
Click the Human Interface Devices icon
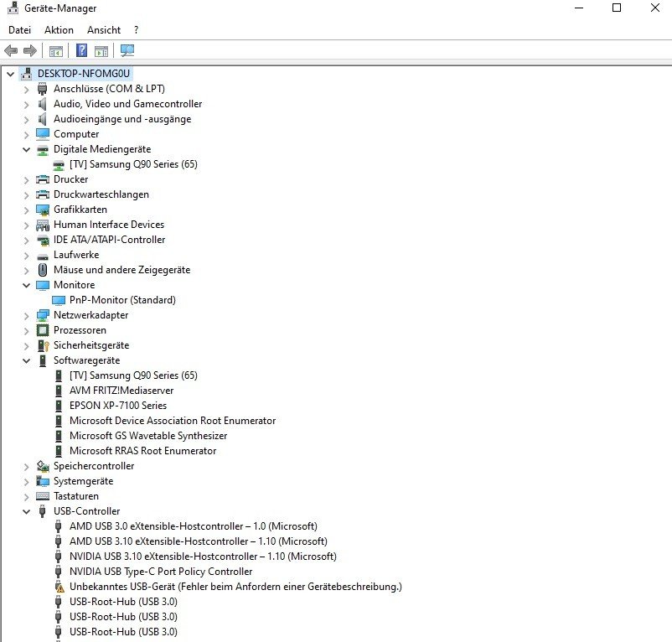(43, 225)
